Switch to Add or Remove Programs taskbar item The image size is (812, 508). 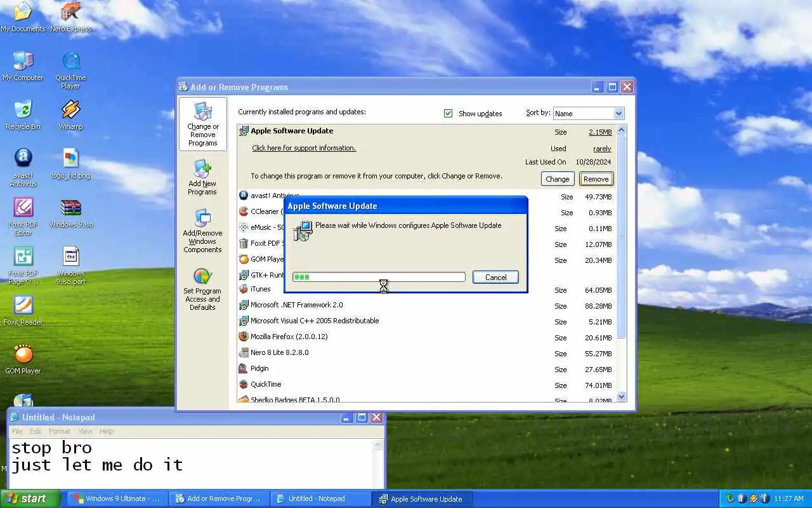219,498
